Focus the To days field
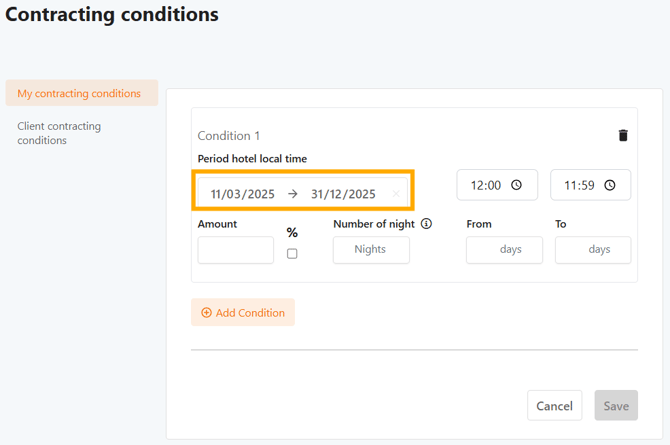The image size is (670, 445). pos(593,250)
